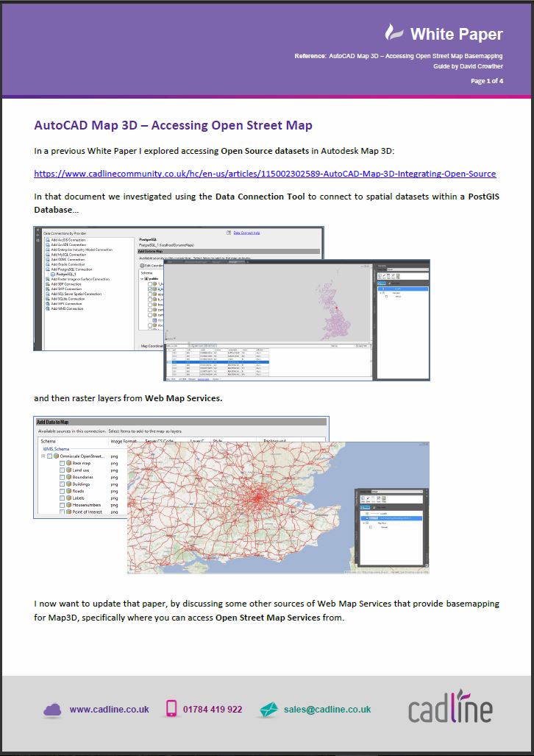
Task: Tick the Housenumbers layer checkbox
Action: (63, 505)
